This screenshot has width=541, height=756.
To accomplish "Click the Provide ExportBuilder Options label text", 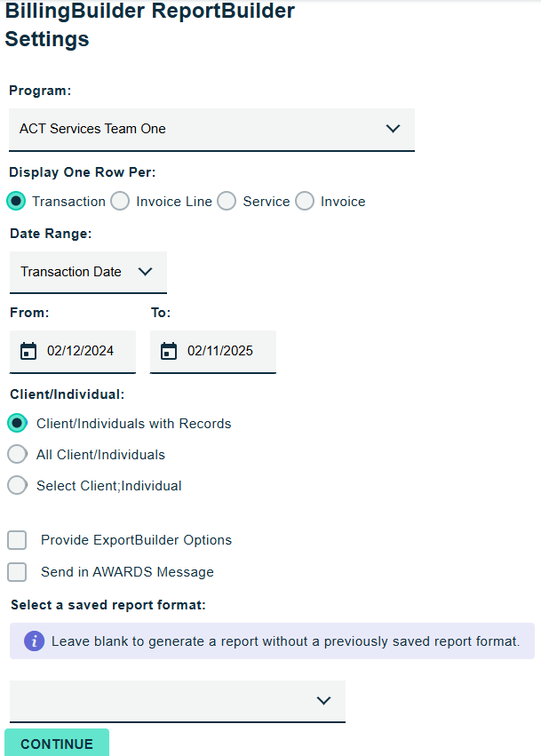I will (x=136, y=540).
